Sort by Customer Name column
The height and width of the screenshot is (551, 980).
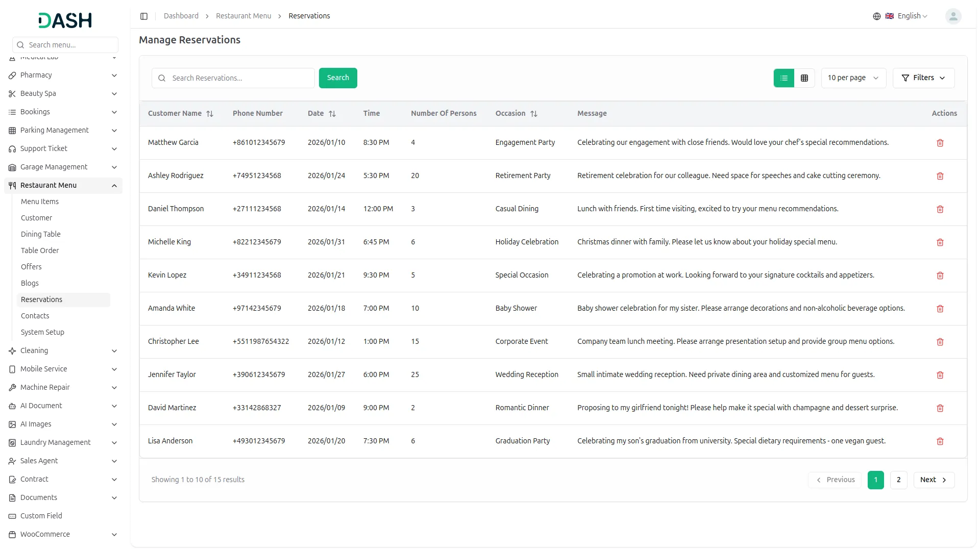point(210,114)
